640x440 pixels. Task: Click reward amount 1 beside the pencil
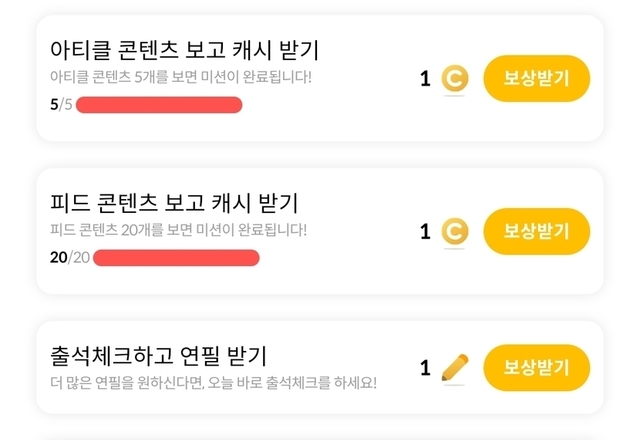click(425, 367)
